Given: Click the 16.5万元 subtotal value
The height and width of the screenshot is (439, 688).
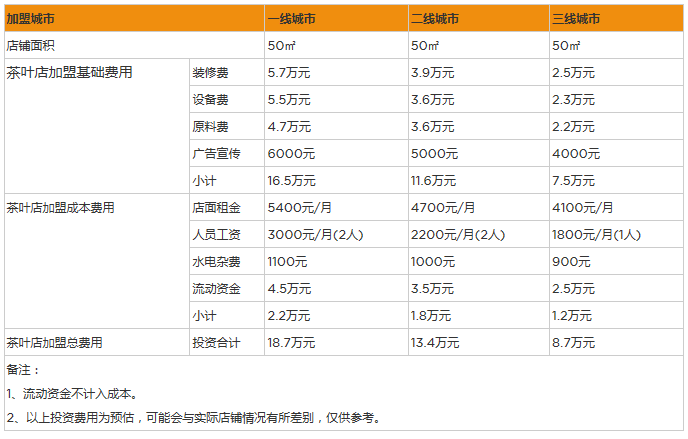Looking at the screenshot, I should pos(291,181).
